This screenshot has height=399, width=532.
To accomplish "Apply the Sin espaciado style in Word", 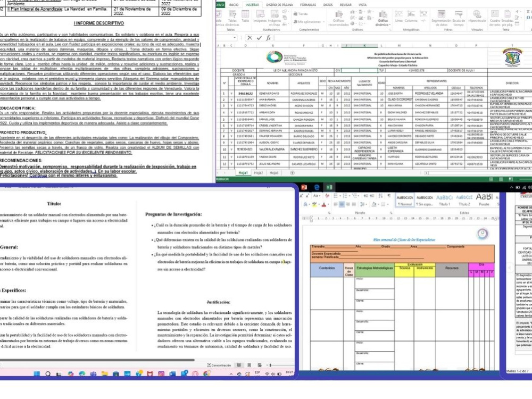I will (x=425, y=200).
